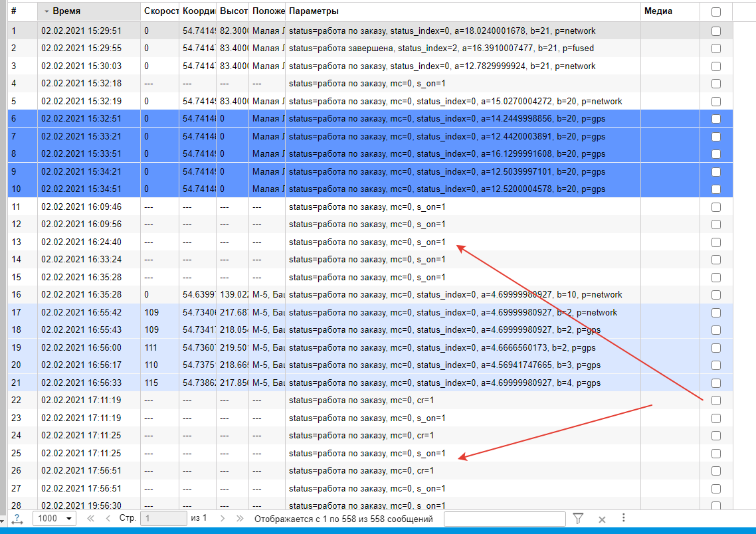Click the column auto-width icon in footer
This screenshot has height=534, width=756.
click(17, 519)
